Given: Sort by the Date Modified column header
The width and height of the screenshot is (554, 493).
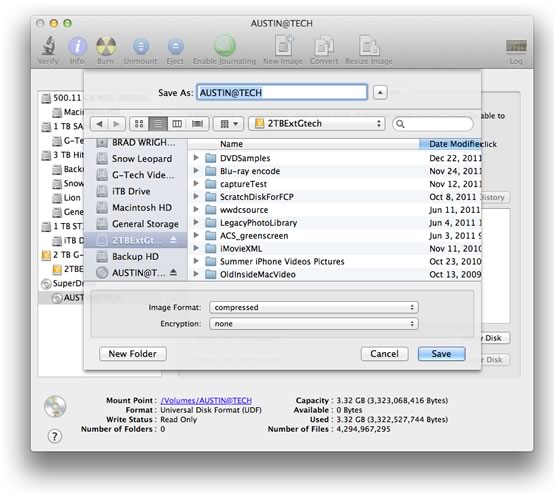Looking at the screenshot, I should coord(450,144).
